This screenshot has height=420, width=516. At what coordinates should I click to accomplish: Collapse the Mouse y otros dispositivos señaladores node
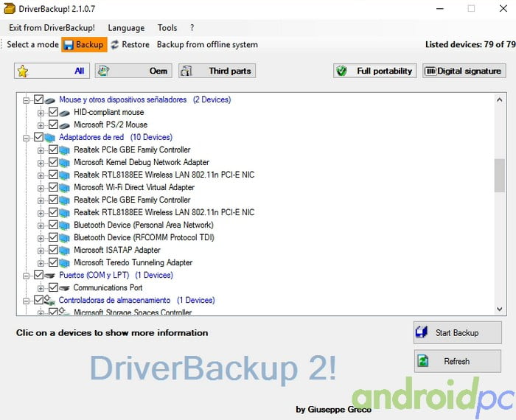pyautogui.click(x=26, y=100)
